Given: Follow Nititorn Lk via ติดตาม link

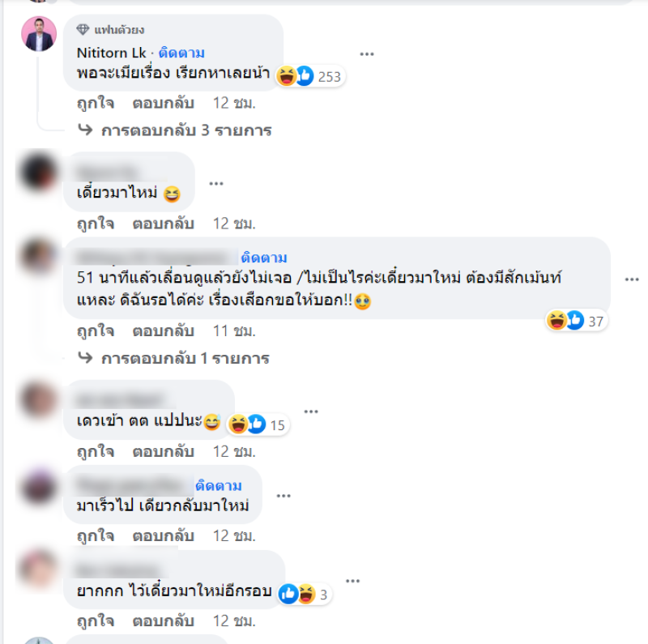Looking at the screenshot, I should (x=181, y=53).
